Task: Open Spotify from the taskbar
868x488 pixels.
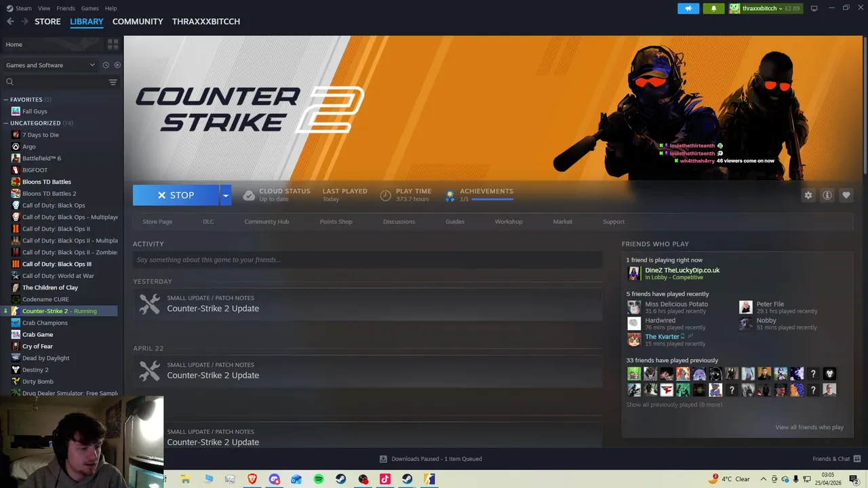Action: click(319, 479)
